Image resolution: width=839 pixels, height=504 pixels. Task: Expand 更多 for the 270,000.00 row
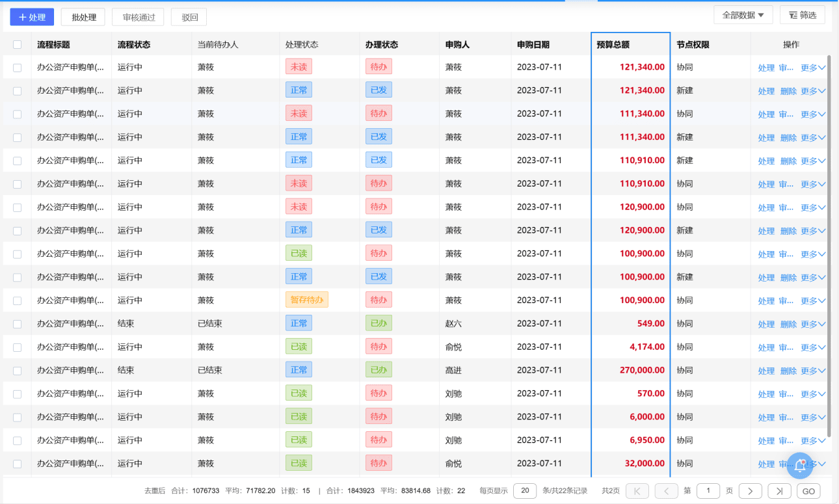tap(813, 371)
